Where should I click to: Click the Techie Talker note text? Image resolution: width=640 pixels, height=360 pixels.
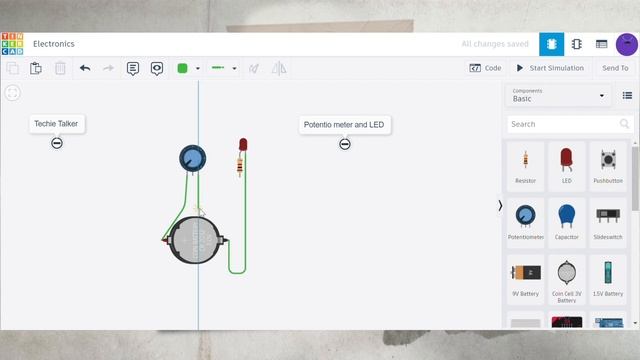[56, 124]
